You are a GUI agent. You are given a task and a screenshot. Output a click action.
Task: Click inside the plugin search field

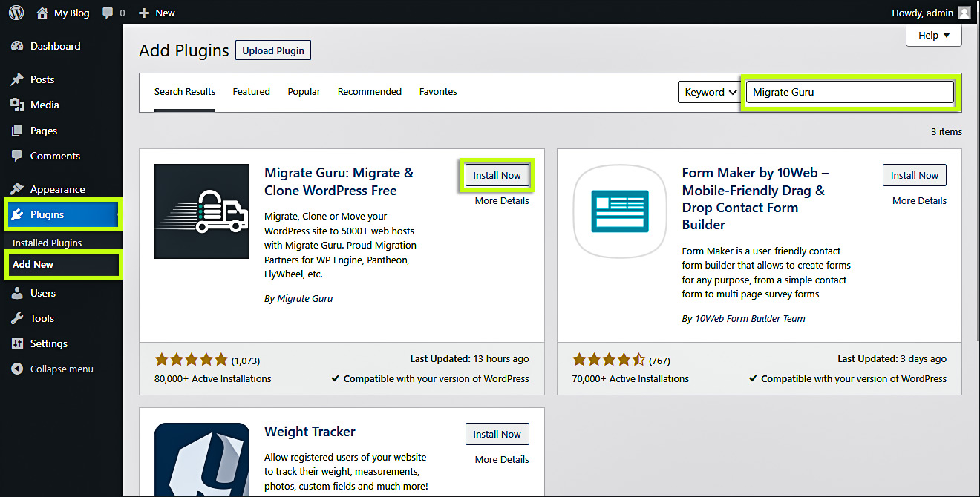849,92
